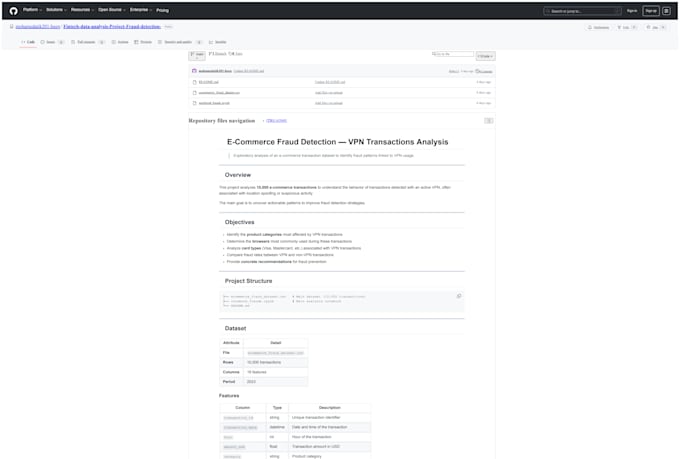Open the README link beside Repository files navigation
This screenshot has width=680, height=459.
tap(276, 121)
